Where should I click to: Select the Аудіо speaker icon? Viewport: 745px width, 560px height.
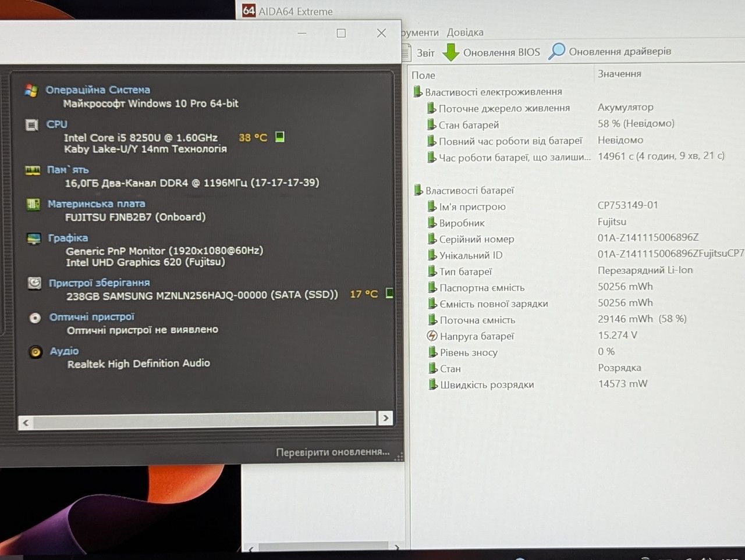pos(36,352)
